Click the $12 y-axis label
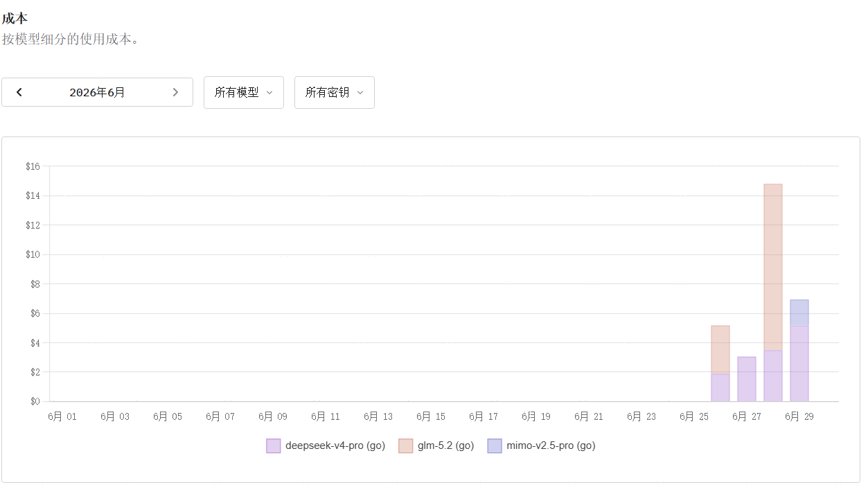This screenshot has height=503, width=868. pos(33,225)
